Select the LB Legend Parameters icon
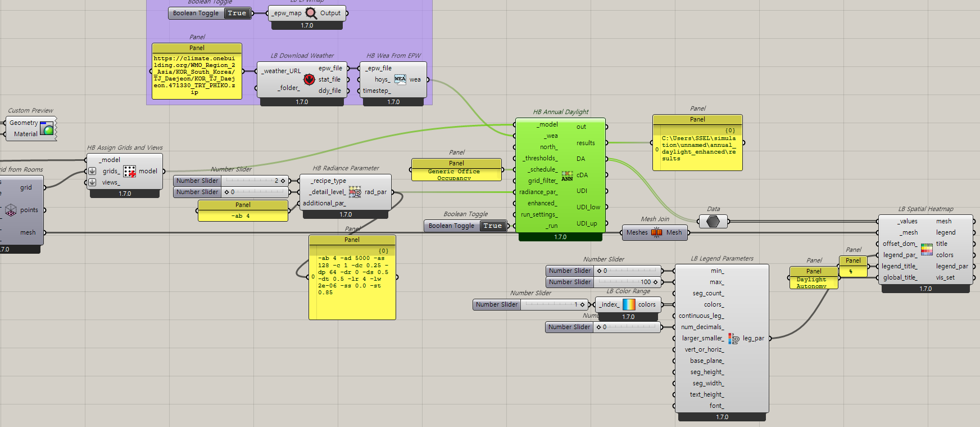 click(x=733, y=339)
